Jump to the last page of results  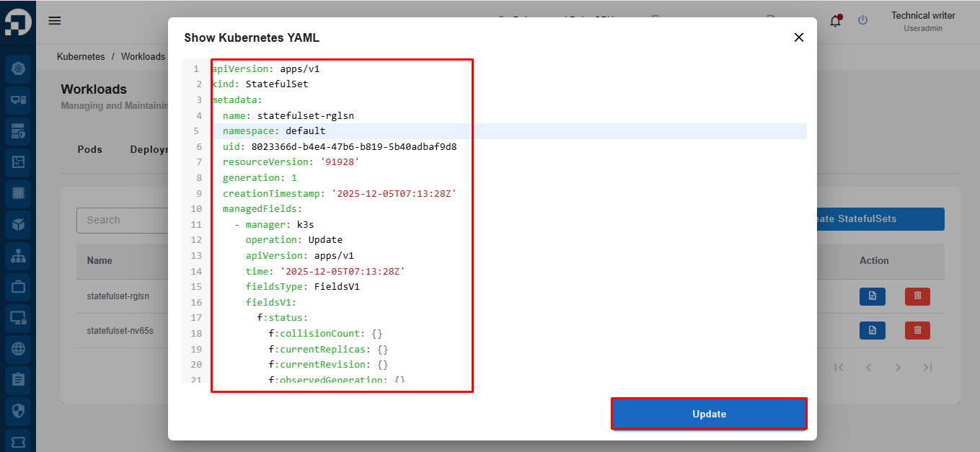click(928, 368)
